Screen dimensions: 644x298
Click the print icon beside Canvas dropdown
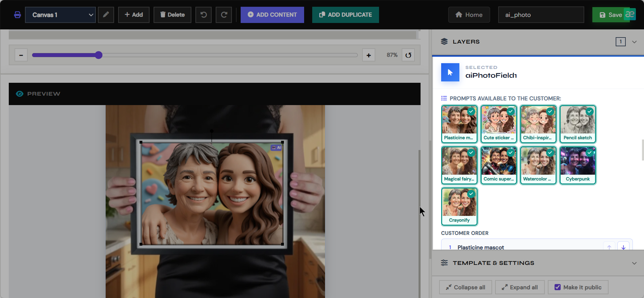click(x=18, y=15)
